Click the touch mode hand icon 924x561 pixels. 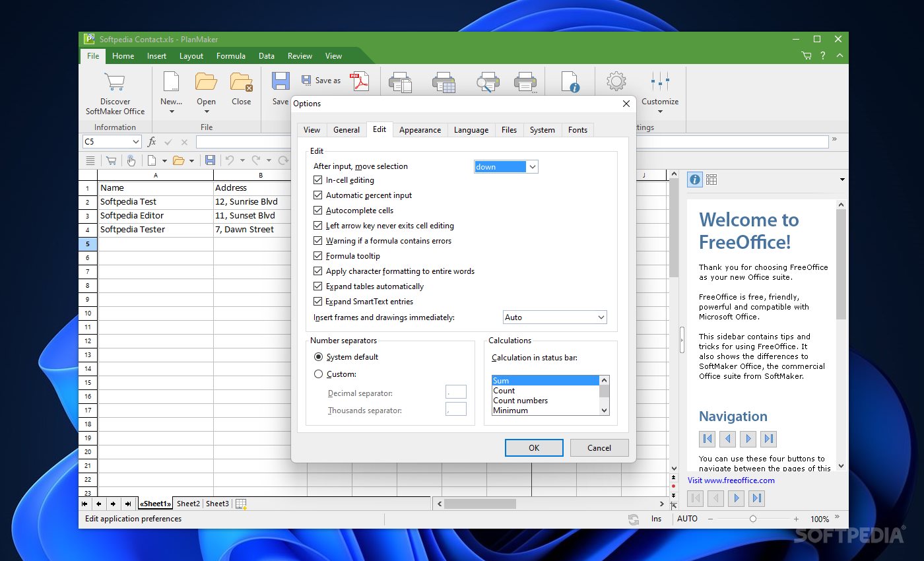(x=131, y=160)
